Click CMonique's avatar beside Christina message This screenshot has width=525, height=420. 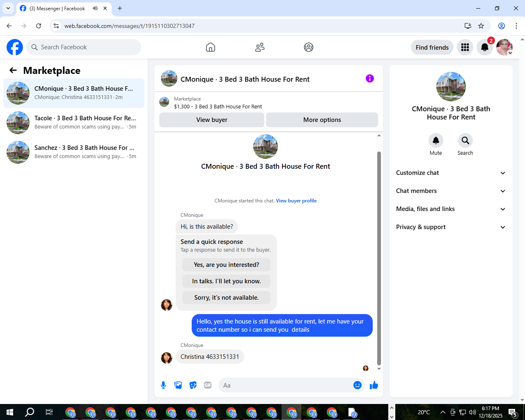click(167, 358)
